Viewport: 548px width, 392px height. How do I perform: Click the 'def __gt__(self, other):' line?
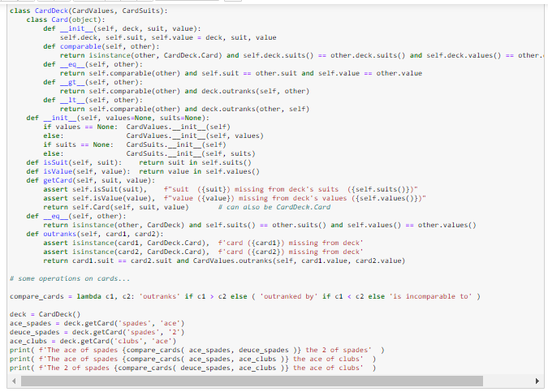[x=93, y=82]
